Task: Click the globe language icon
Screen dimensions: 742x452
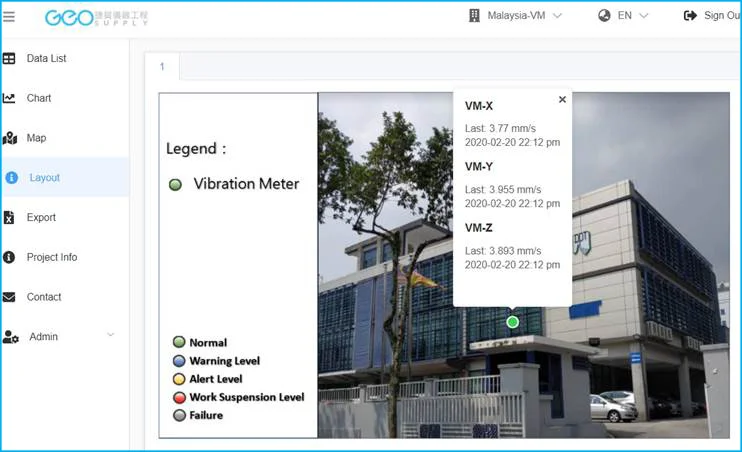Action: coord(604,16)
